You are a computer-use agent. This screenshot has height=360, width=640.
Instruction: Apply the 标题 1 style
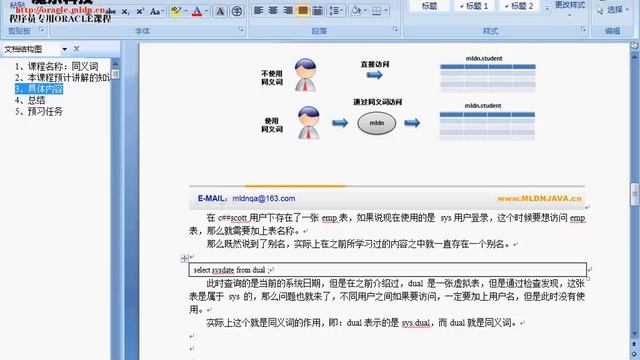[474, 6]
